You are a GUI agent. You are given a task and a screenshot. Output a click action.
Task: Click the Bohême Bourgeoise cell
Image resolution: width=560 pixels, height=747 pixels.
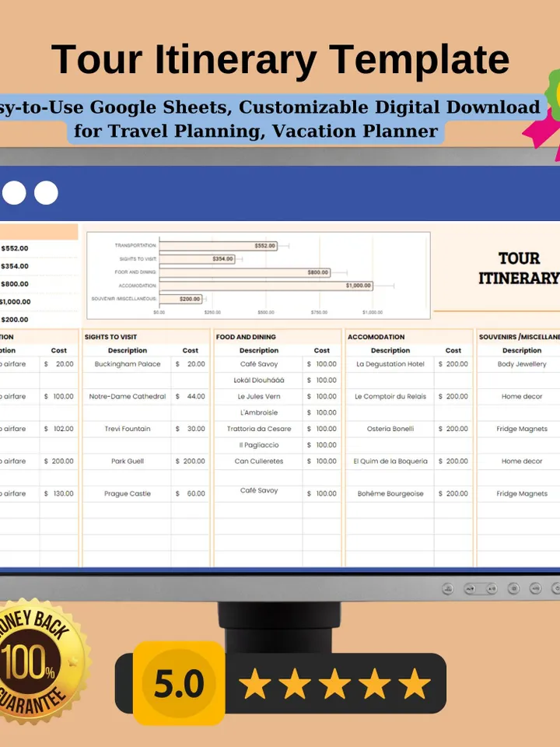390,493
